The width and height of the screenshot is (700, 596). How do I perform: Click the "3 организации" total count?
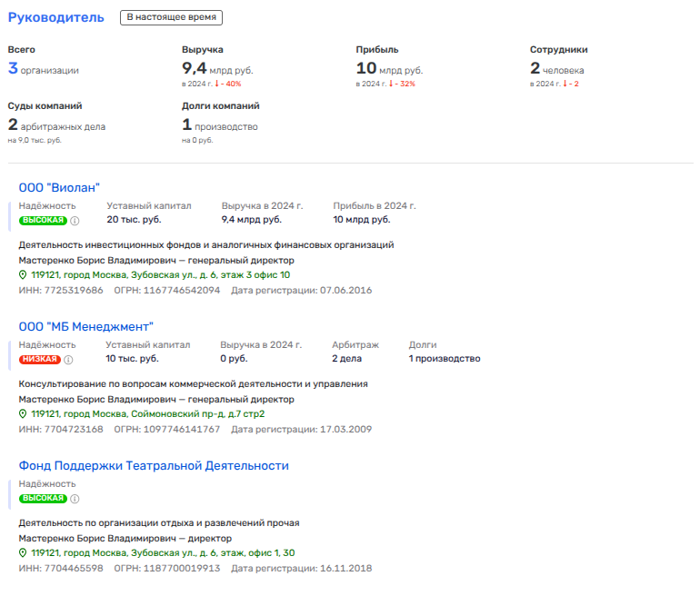(43, 69)
